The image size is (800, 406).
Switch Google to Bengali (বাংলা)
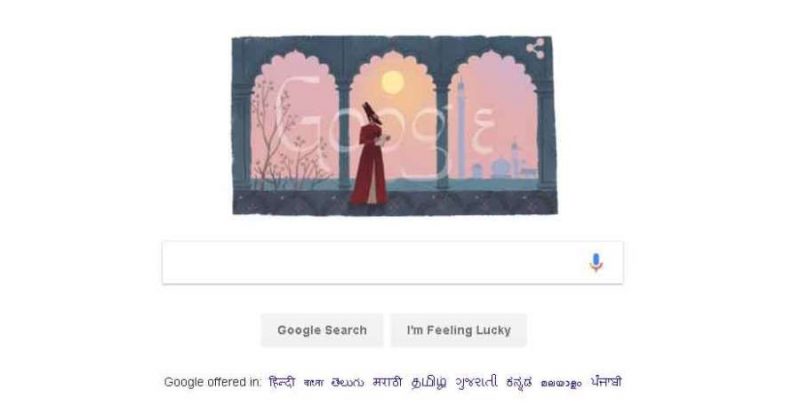click(x=313, y=383)
